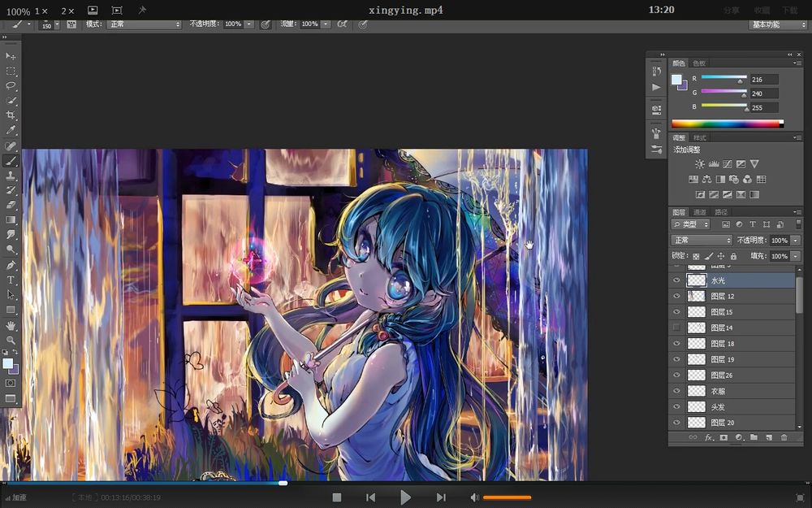Delete layer with trash icon
812x508 pixels.
click(784, 437)
